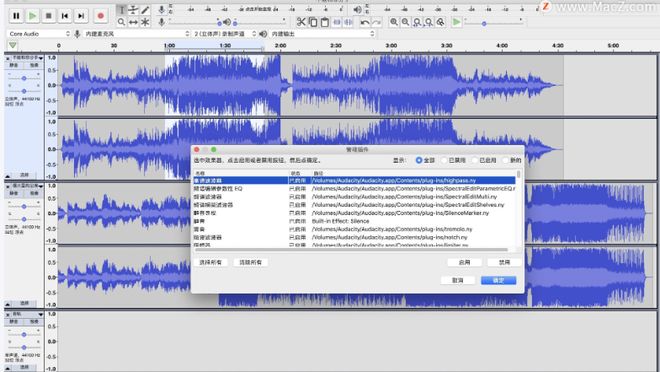
Task: Zoom out of the waveform
Action: click(x=405, y=22)
